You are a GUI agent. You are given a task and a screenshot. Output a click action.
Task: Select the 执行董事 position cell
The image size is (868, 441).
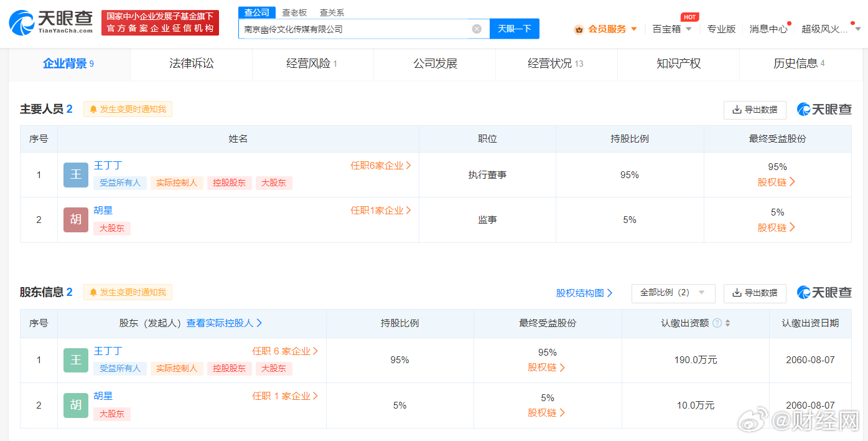point(487,175)
